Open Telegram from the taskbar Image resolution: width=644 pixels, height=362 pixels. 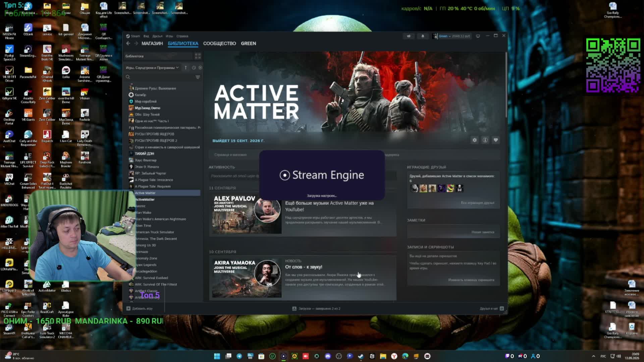tap(239, 356)
